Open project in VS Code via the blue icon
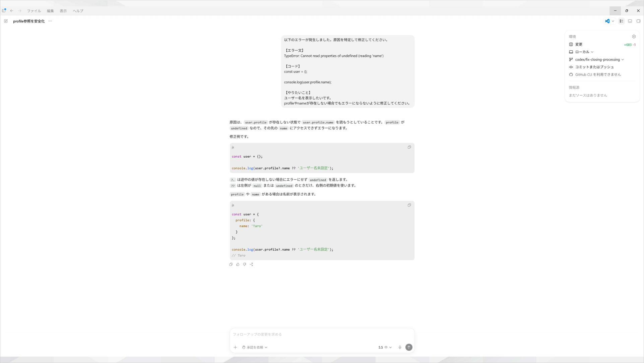 [607, 21]
